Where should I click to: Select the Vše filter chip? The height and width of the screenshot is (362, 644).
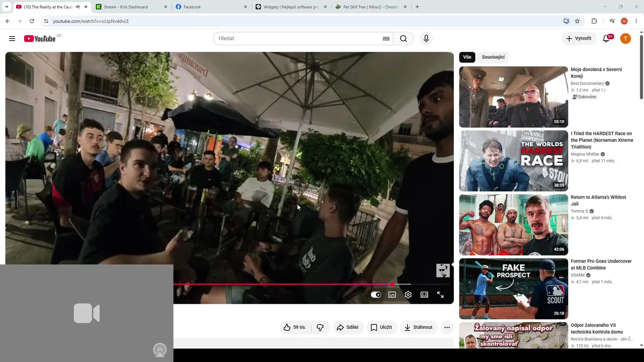point(467,57)
